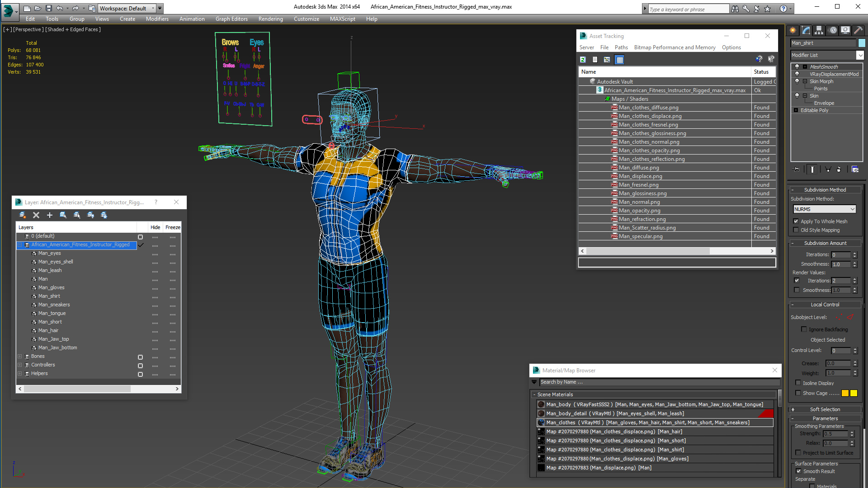Click Pin Stack icon below modifier stack

797,169
